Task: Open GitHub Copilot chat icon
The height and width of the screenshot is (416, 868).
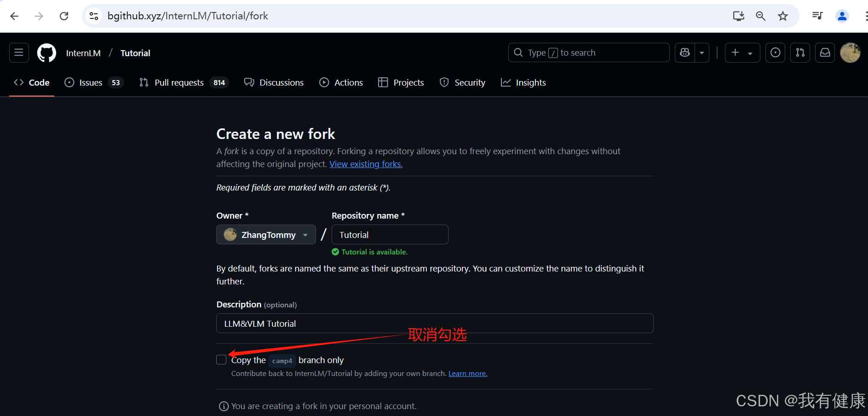Action: coord(685,52)
